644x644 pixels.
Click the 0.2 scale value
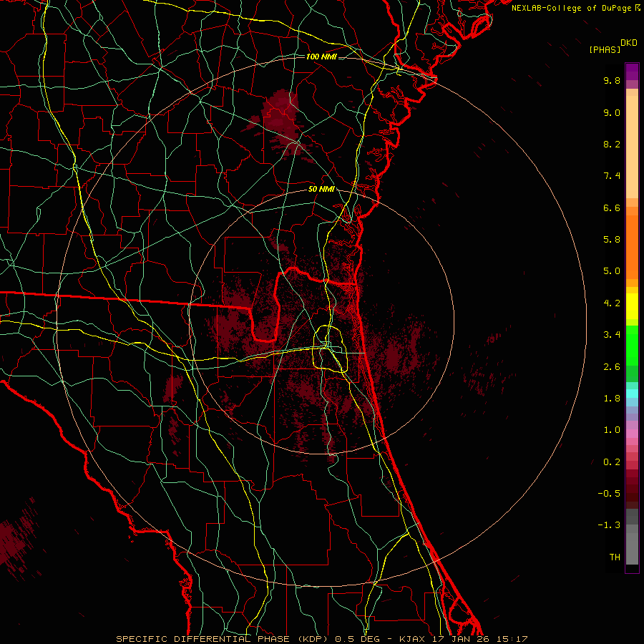tap(612, 462)
